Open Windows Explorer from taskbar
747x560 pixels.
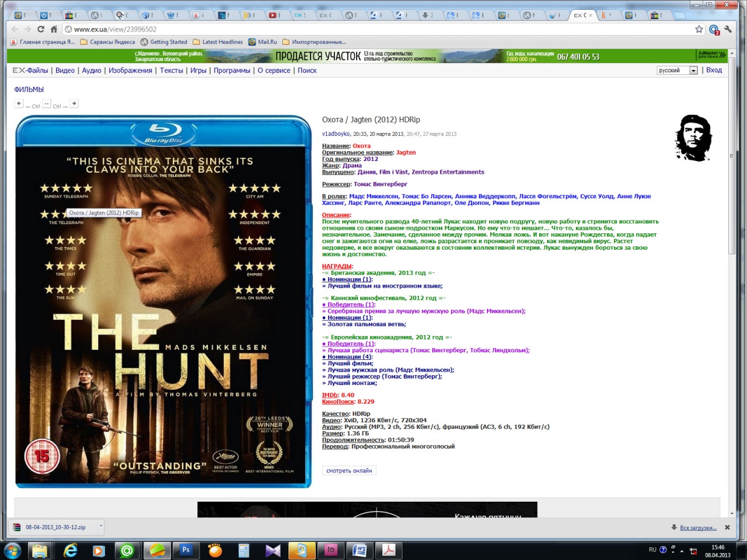[40, 550]
